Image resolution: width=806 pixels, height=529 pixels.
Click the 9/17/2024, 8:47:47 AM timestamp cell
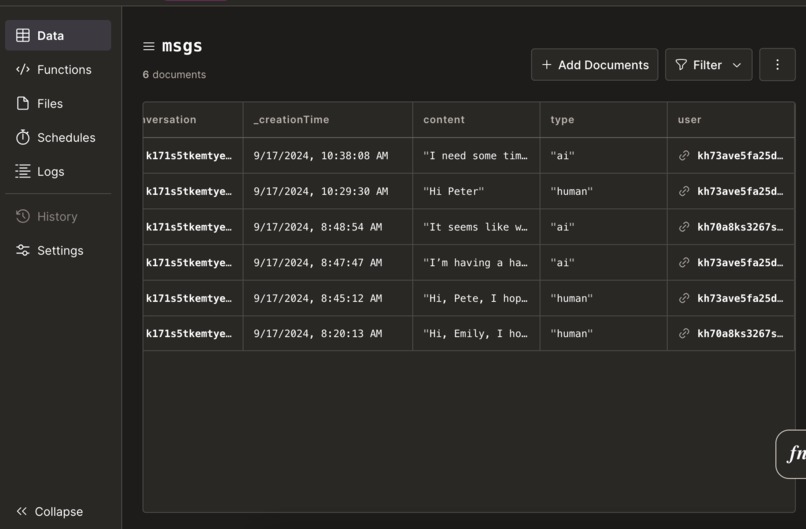pyautogui.click(x=328, y=262)
